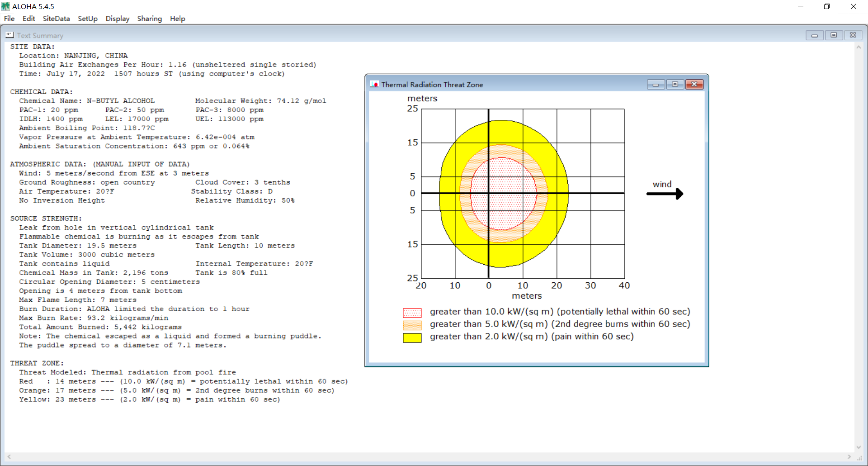Viewport: 868px width, 466px height.
Task: Click 'Relative Humidity: 50%' text
Action: [245, 200]
